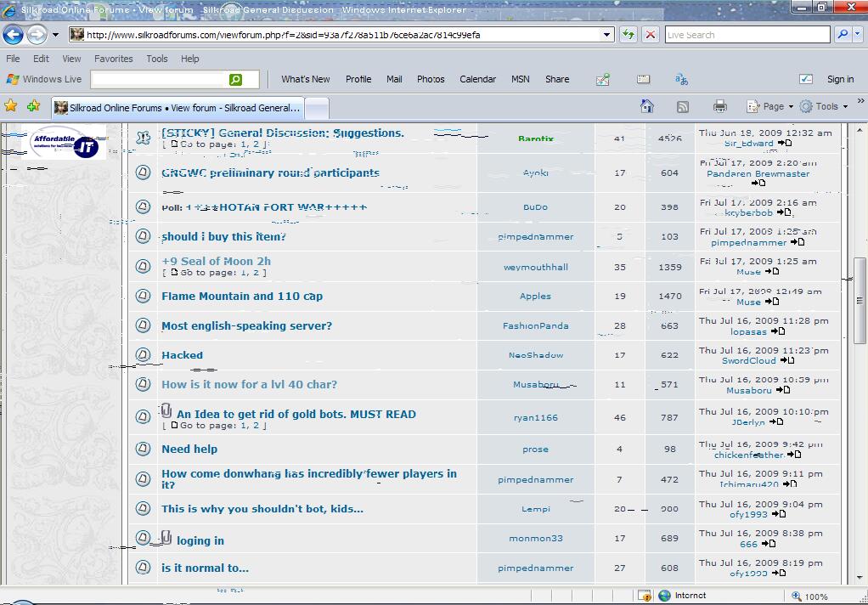Image resolution: width=868 pixels, height=605 pixels.
Task: Click the green Windows Live search button
Action: [235, 79]
